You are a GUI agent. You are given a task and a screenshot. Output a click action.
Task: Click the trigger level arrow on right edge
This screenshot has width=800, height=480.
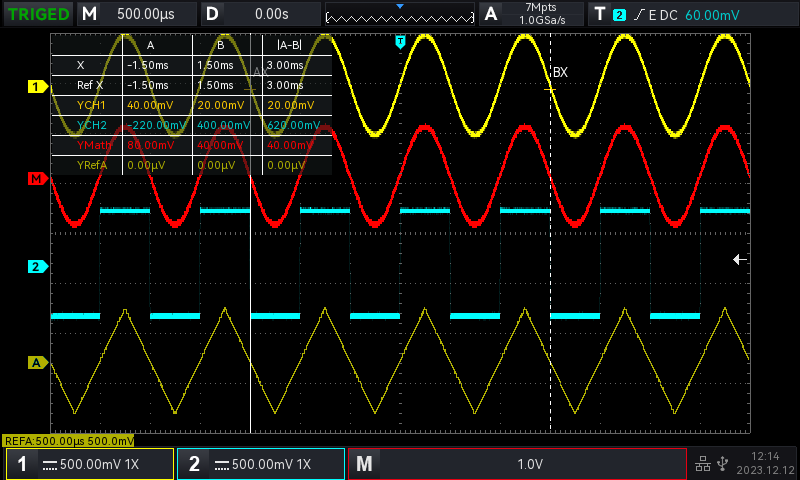(740, 260)
